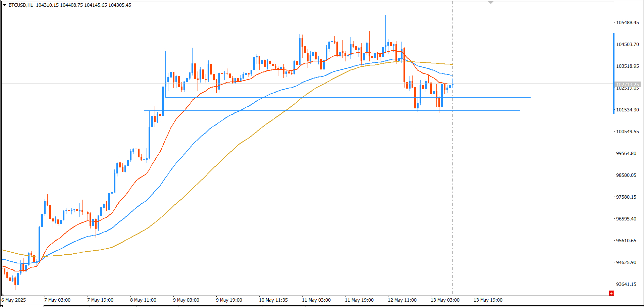The image size is (644, 307).
Task: Click the 9 May 03:00 time label
Action: click(186, 300)
